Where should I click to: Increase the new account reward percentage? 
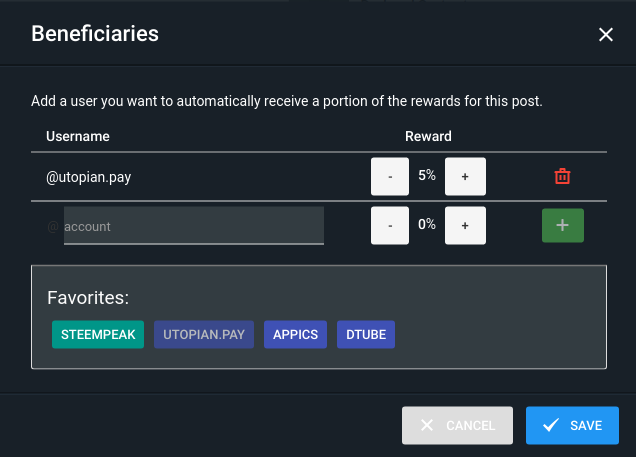click(465, 225)
